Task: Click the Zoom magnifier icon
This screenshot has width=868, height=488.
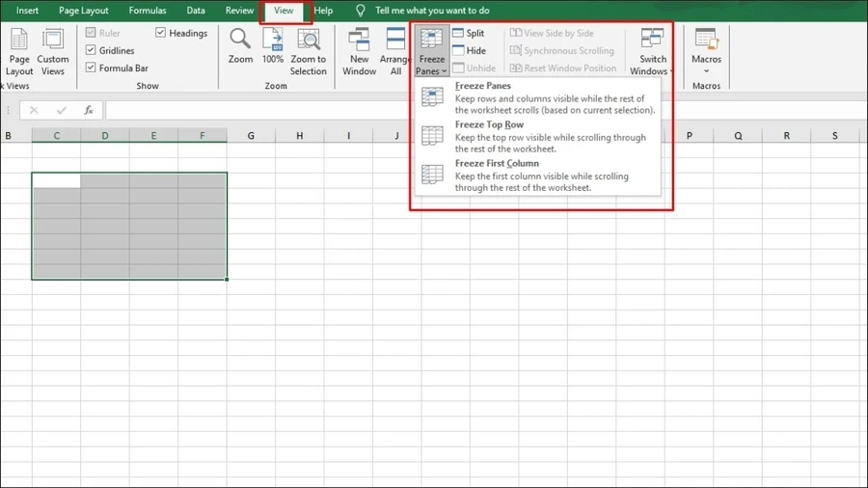Action: [x=240, y=40]
